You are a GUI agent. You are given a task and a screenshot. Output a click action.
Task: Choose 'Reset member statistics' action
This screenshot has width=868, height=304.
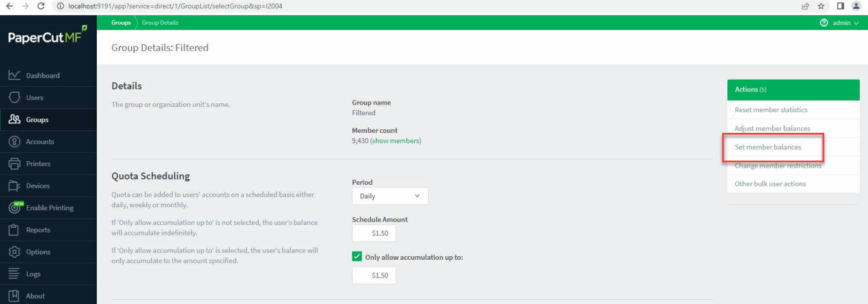coord(771,110)
